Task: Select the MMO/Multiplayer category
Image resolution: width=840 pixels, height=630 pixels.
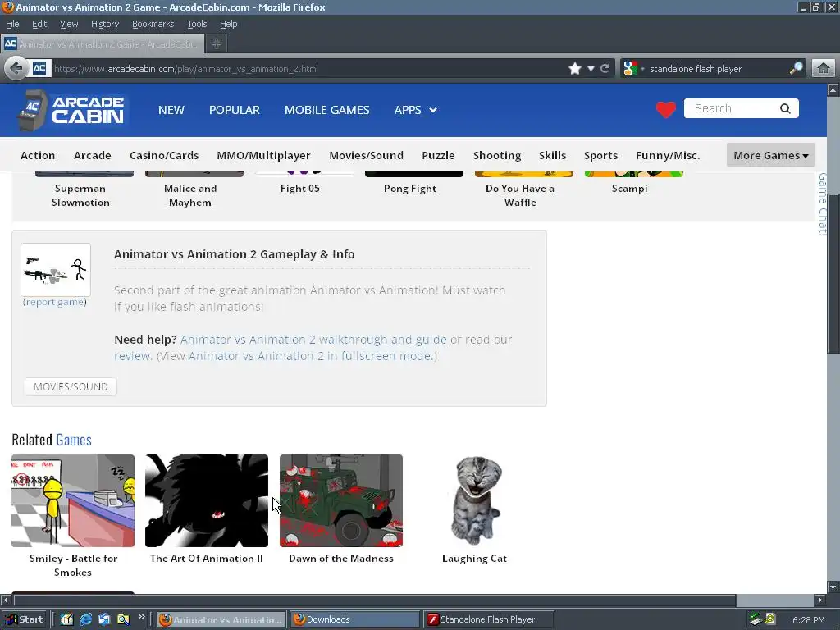Action: click(263, 155)
